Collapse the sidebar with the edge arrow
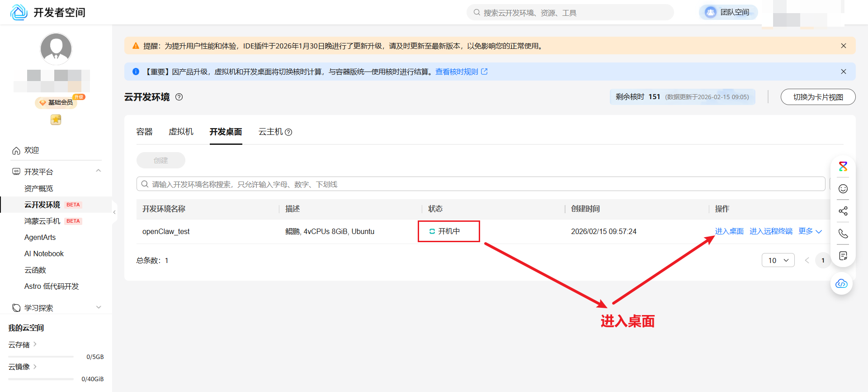The height and width of the screenshot is (392, 868). (114, 212)
